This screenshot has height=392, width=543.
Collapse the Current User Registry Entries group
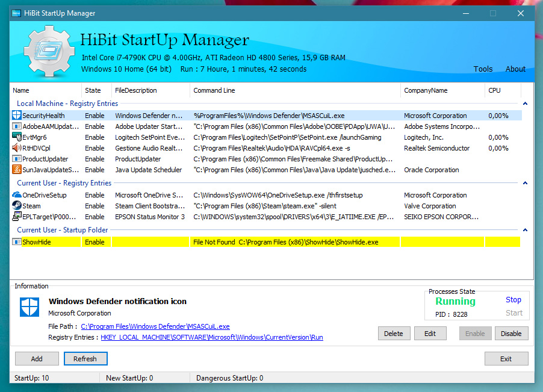click(x=525, y=183)
